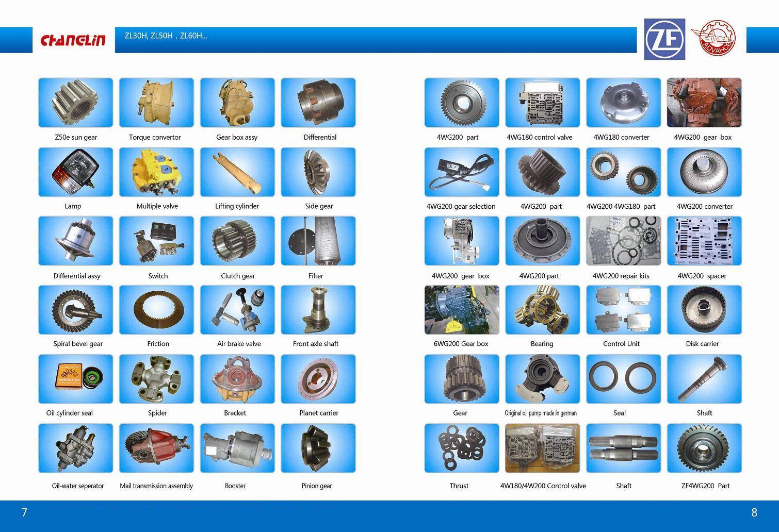Select the Oil-water seperator picture
The height and width of the screenshot is (532, 779).
pos(75,448)
